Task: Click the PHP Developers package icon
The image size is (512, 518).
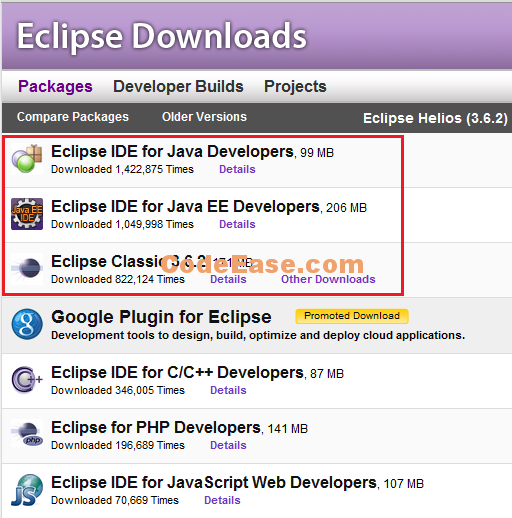Action: pyautogui.click(x=27, y=433)
